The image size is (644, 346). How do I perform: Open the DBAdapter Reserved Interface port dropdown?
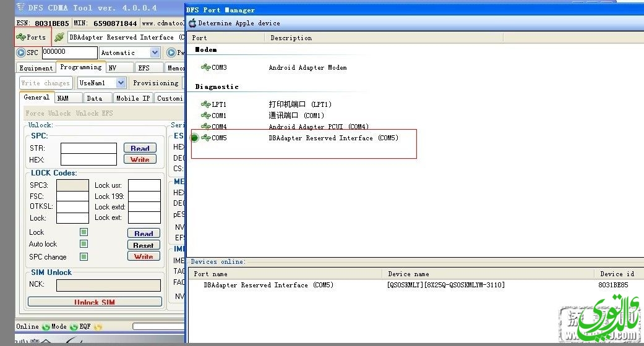tap(126, 37)
